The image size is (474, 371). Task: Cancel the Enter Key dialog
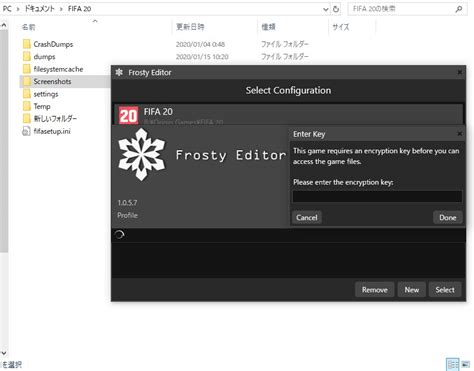[x=307, y=217]
